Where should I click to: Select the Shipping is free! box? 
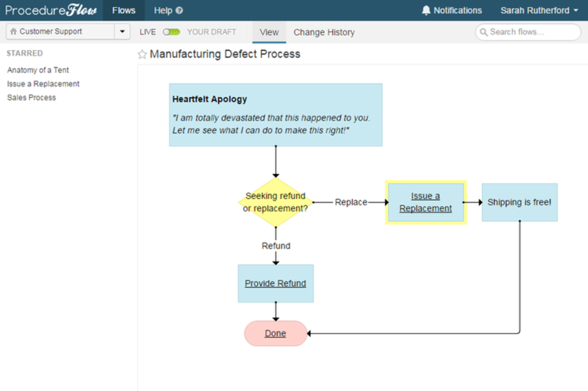(x=520, y=202)
